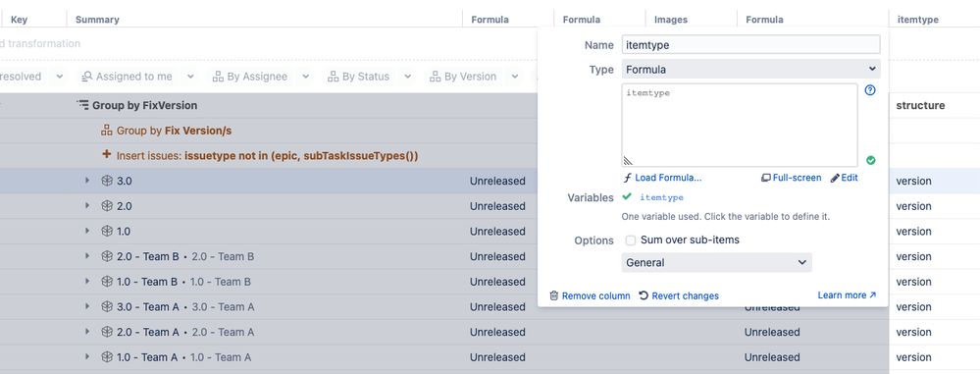The width and height of the screenshot is (980, 374).
Task: Click the blue formula help question icon
Action: 870,90
